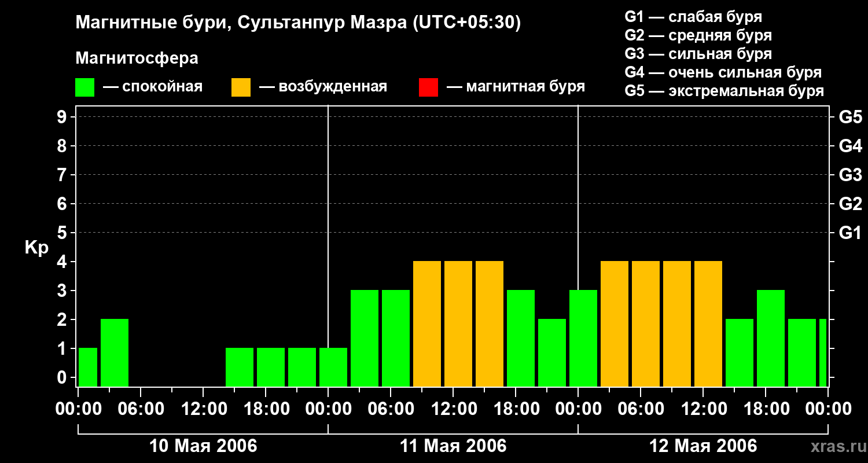Click the 'G4 — очень сильная буря' legend line
This screenshot has height=463, width=868.
point(723,72)
